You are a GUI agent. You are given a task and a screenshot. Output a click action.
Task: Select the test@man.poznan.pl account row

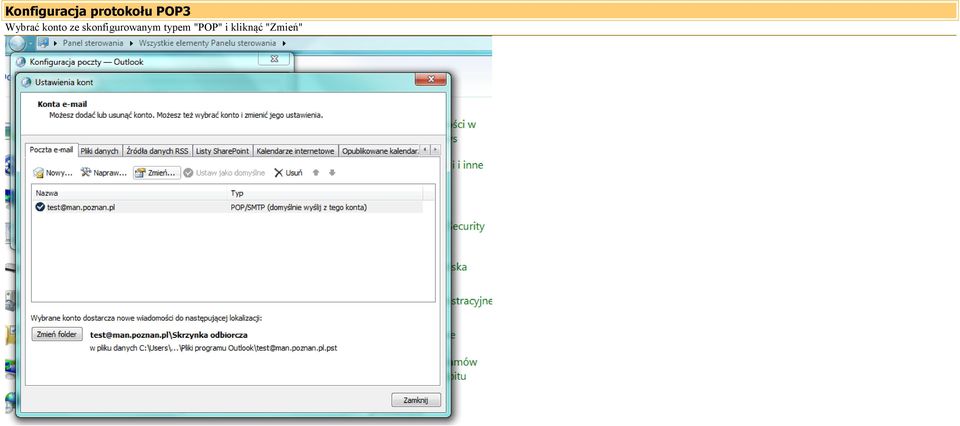pos(227,207)
